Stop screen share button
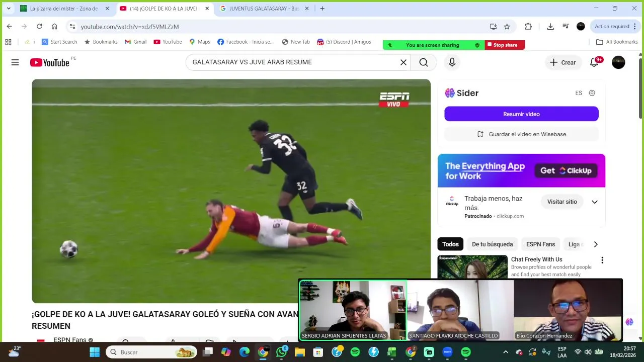This screenshot has height=362, width=644. click(x=505, y=45)
